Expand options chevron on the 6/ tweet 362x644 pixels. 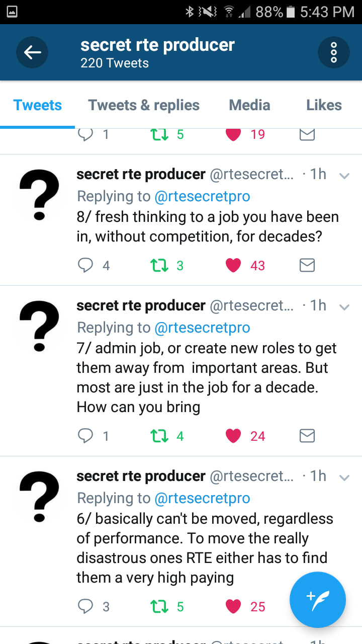[344, 478]
